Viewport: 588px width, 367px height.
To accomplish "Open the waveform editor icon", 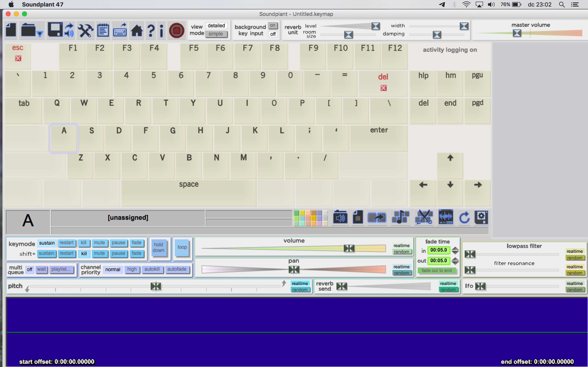I will point(446,217).
